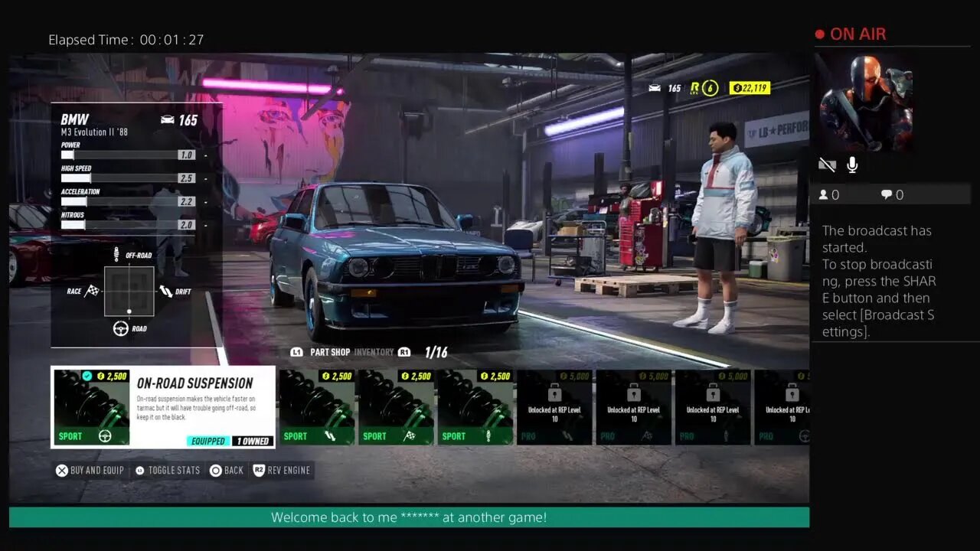Click the 22,119 cash balance

750,88
